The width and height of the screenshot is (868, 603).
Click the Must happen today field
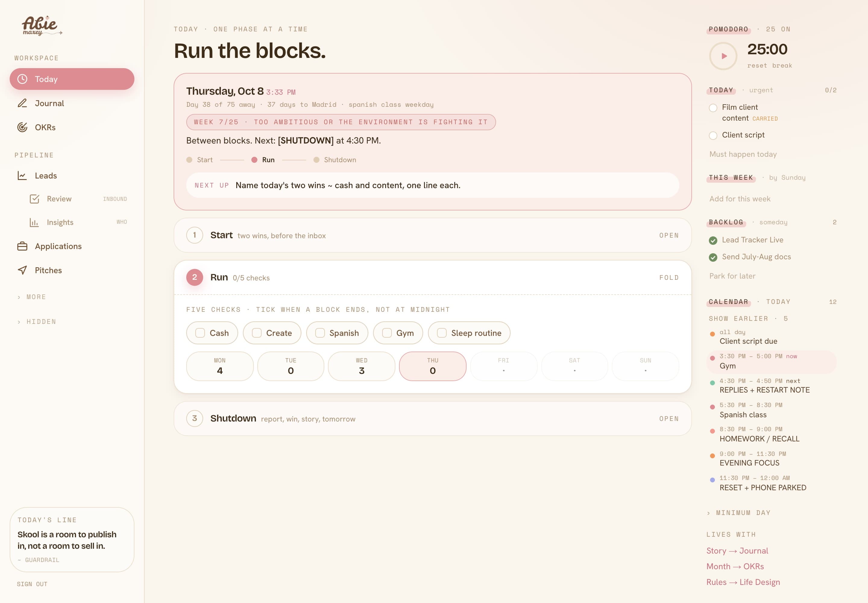[x=772, y=154]
